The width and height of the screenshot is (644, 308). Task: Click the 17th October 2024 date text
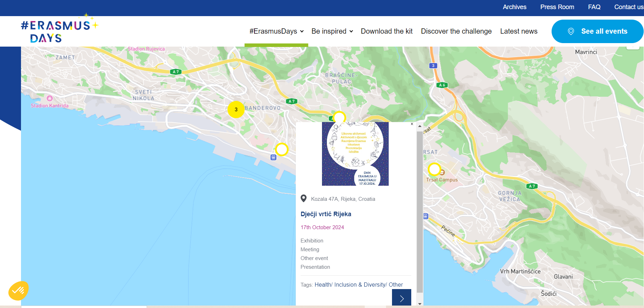point(322,227)
